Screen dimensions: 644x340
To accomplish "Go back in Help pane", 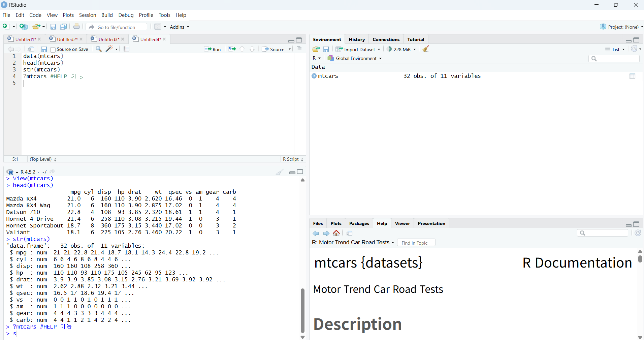I will click(316, 233).
